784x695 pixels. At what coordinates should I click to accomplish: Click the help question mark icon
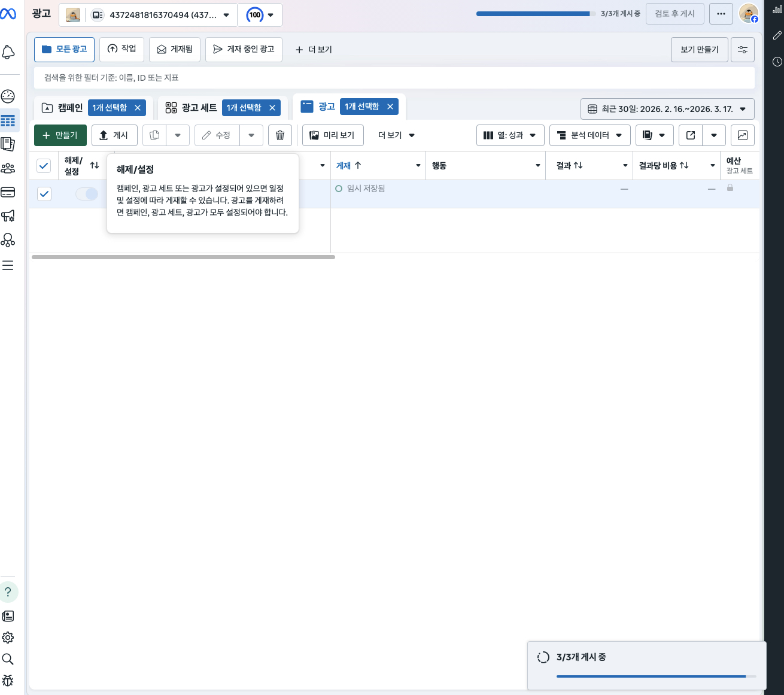point(8,592)
